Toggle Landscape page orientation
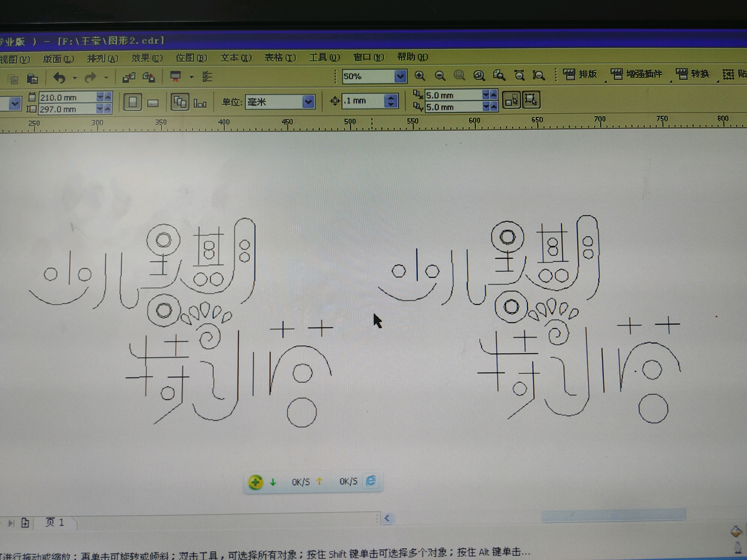This screenshot has height=560, width=747. (x=153, y=103)
